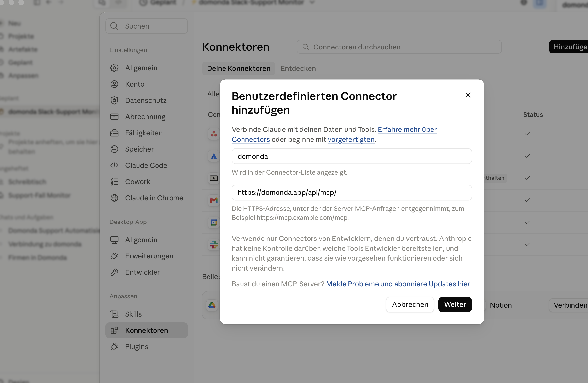The width and height of the screenshot is (588, 383).
Task: Open Erweiterungen via the plug icon
Action: [114, 256]
